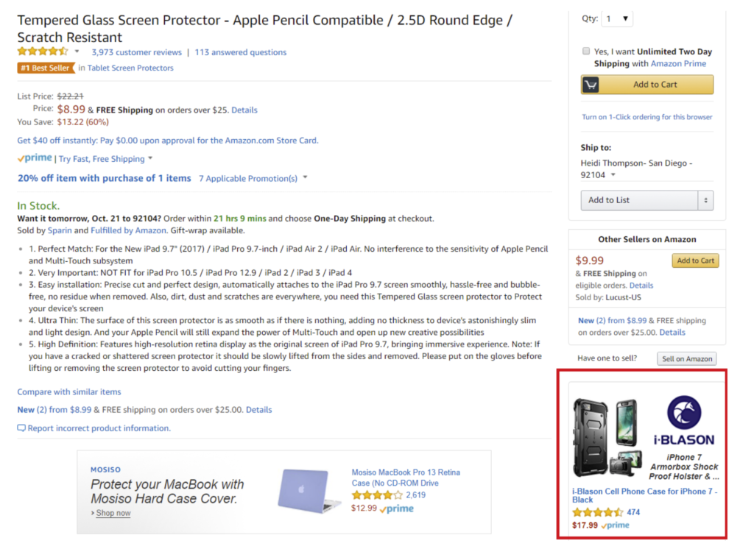Click the report speech bubble icon
Viewport: 754px width, 560px height.
tap(21, 428)
